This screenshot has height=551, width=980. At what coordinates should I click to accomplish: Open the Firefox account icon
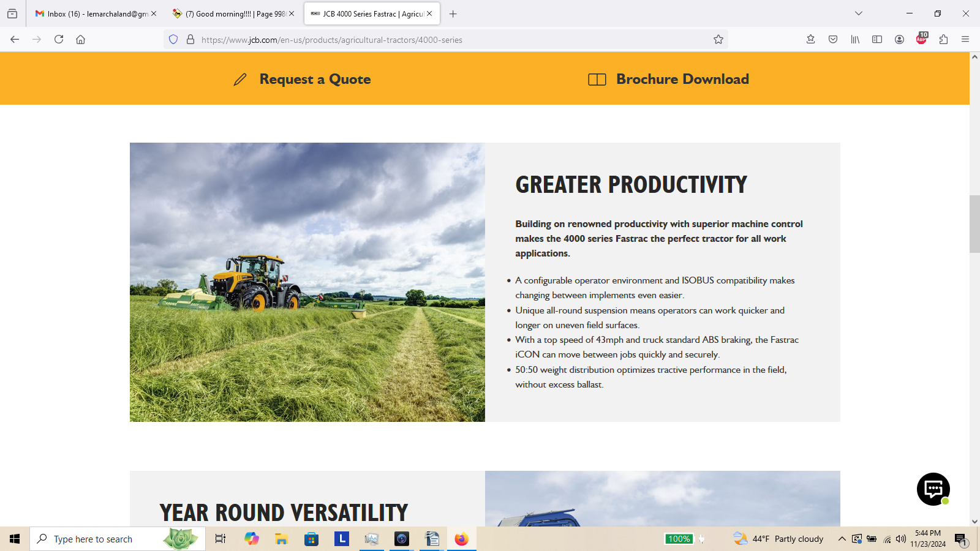click(899, 40)
